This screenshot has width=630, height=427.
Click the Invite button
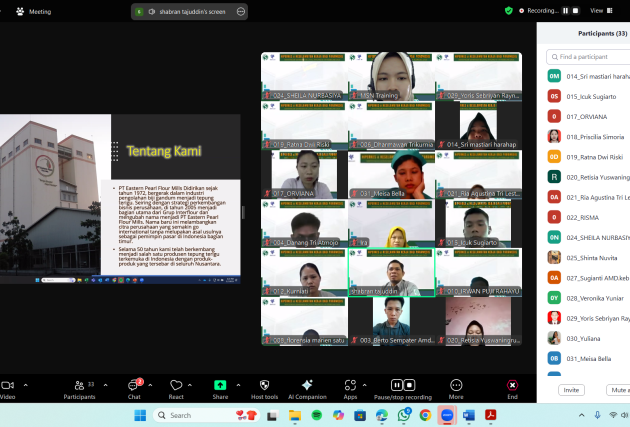pyautogui.click(x=572, y=390)
